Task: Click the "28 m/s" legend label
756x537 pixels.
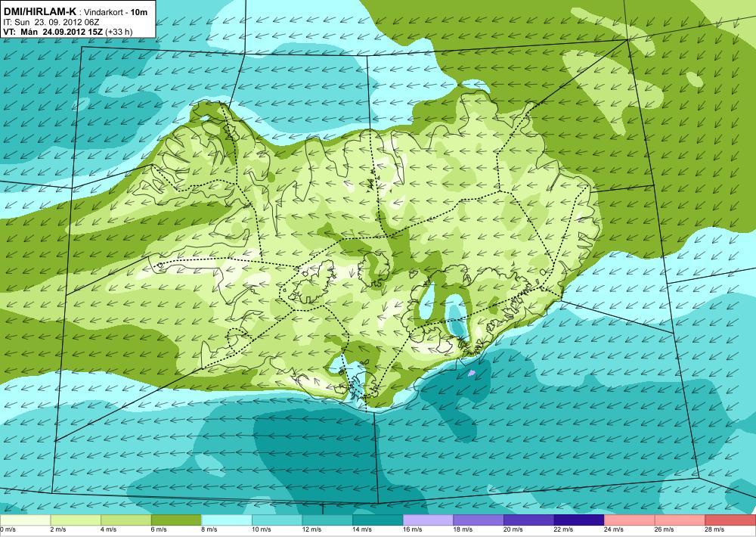Action: pos(715,529)
